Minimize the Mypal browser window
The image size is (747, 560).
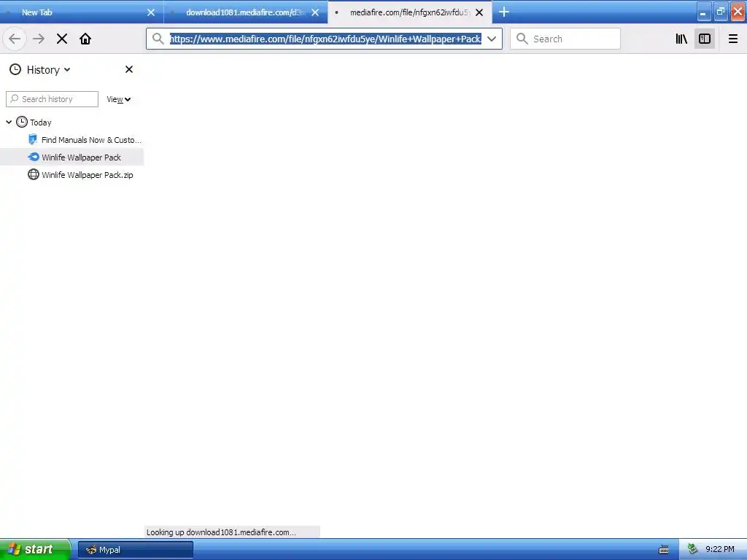tap(704, 12)
